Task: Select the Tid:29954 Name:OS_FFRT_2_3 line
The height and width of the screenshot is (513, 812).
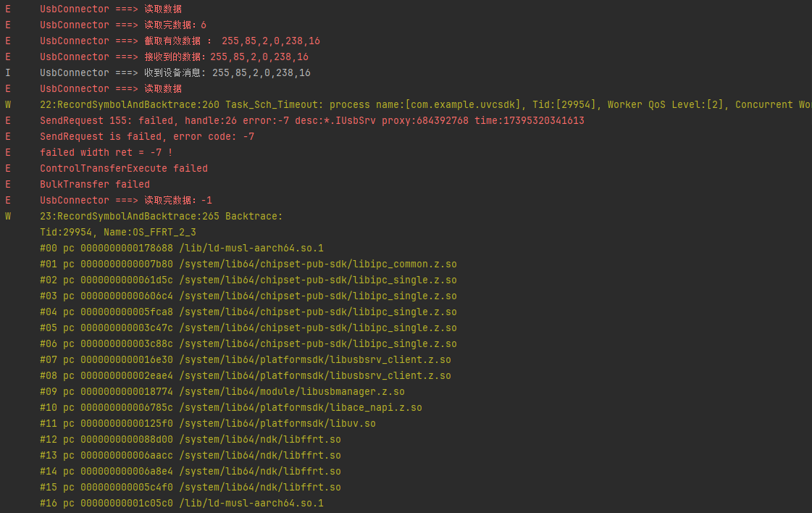Action: 117,232
